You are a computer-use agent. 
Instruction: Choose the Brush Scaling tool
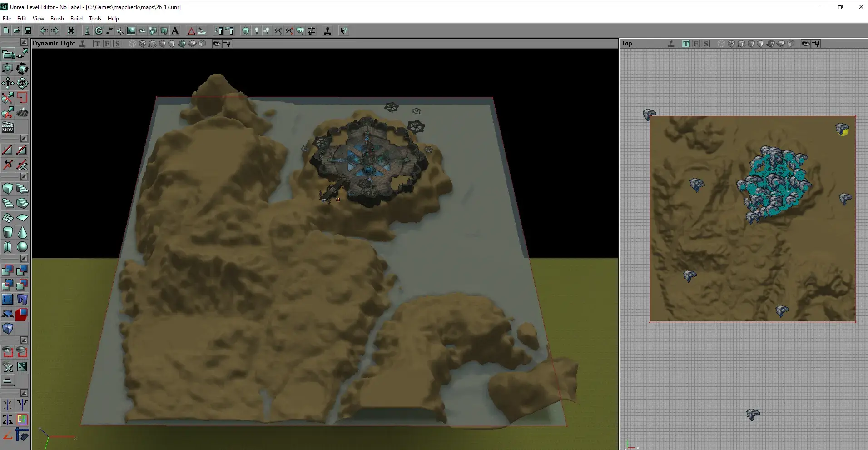click(x=8, y=69)
